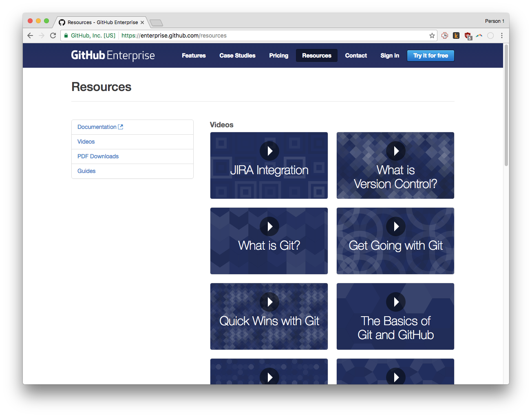Image resolution: width=532 pixels, height=417 pixels.
Task: Reload the page with the refresh icon
Action: tap(53, 35)
